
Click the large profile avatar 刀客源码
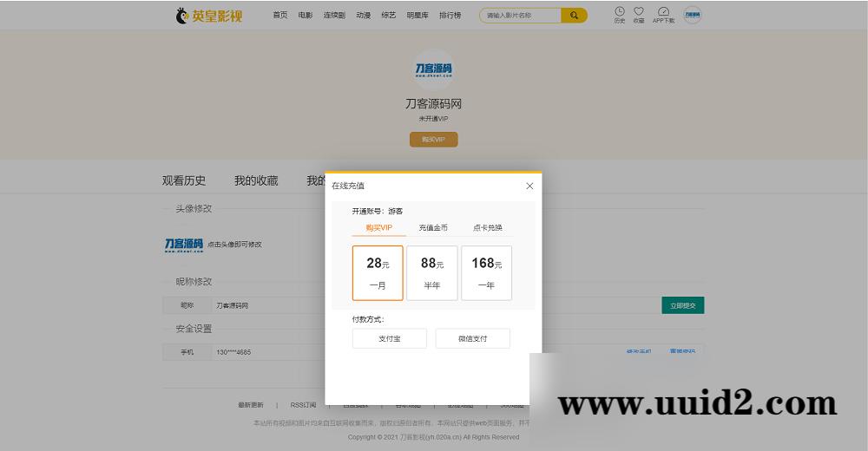(433, 69)
